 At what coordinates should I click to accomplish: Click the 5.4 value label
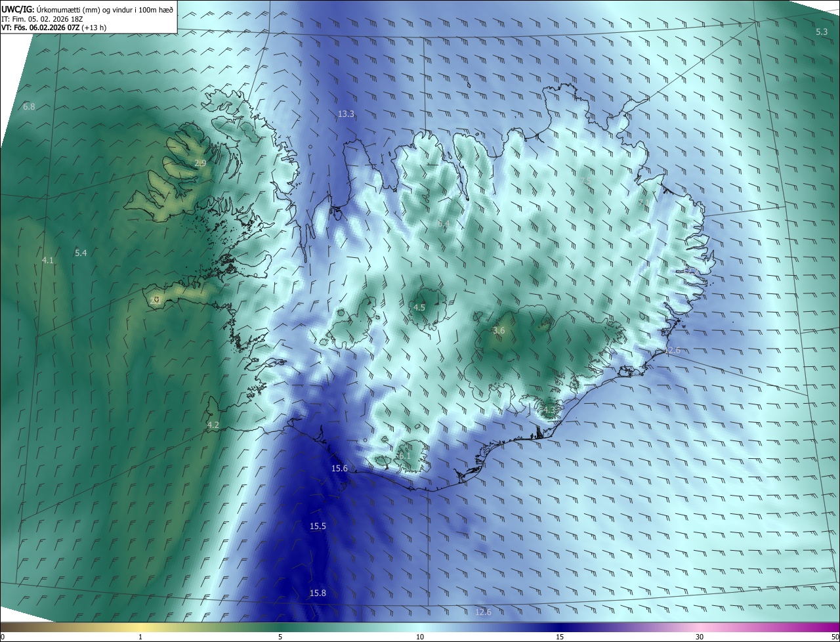(81, 253)
